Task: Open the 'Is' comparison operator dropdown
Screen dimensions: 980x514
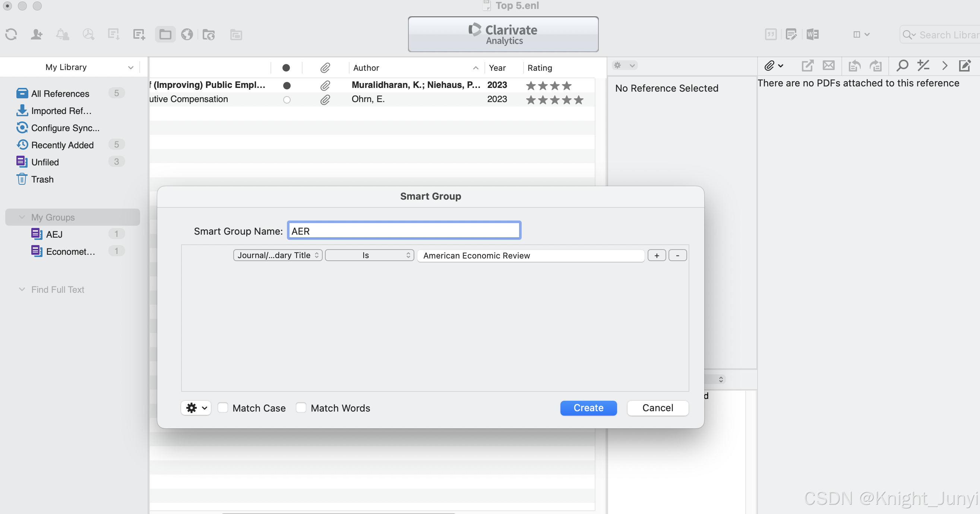Action: pos(369,255)
